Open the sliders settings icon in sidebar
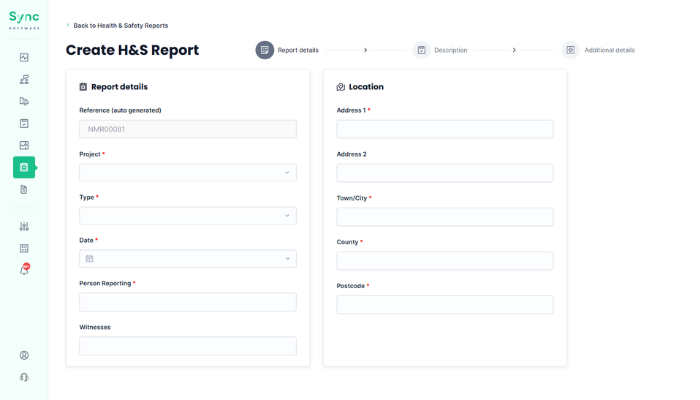The width and height of the screenshot is (700, 400). point(24,226)
